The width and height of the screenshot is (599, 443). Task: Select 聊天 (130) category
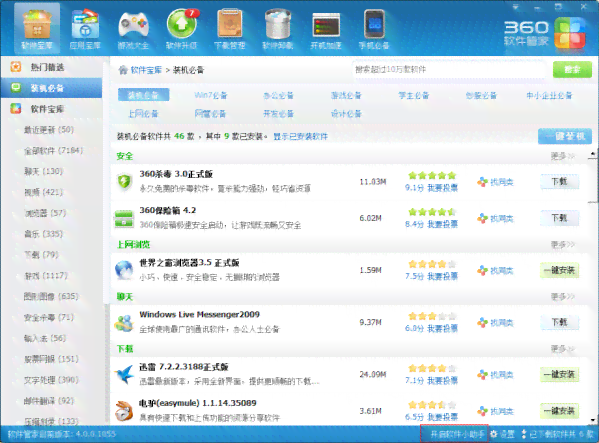(x=44, y=171)
